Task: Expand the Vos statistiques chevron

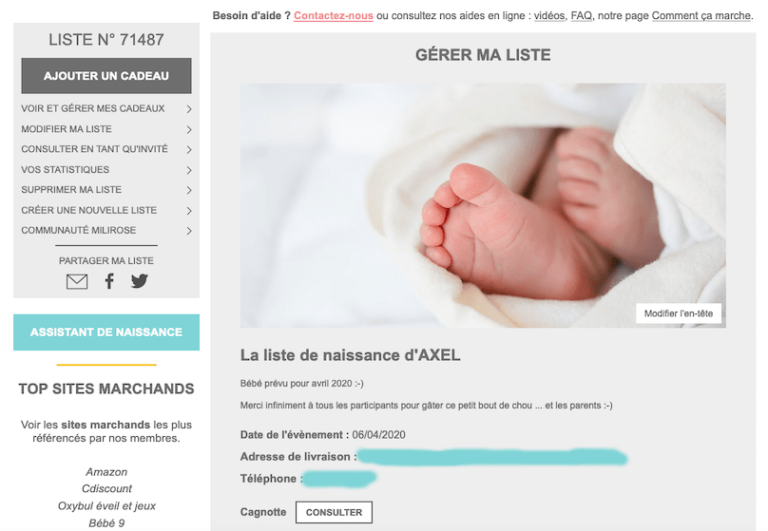Action: pyautogui.click(x=189, y=170)
